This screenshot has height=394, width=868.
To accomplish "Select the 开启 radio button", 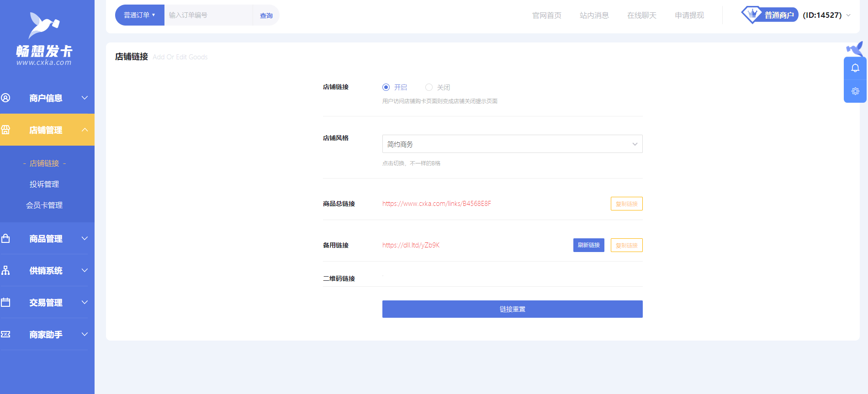I will coord(386,87).
